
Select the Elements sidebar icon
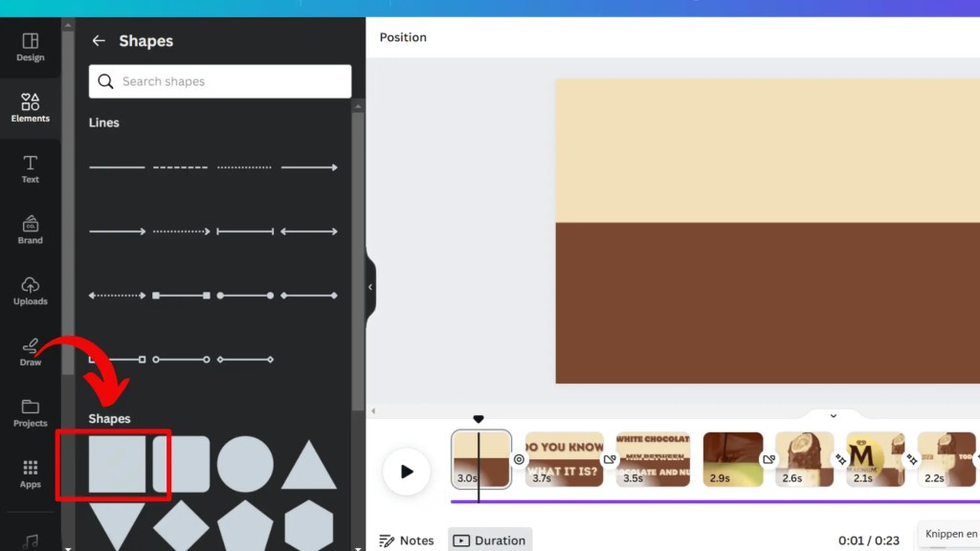click(30, 108)
